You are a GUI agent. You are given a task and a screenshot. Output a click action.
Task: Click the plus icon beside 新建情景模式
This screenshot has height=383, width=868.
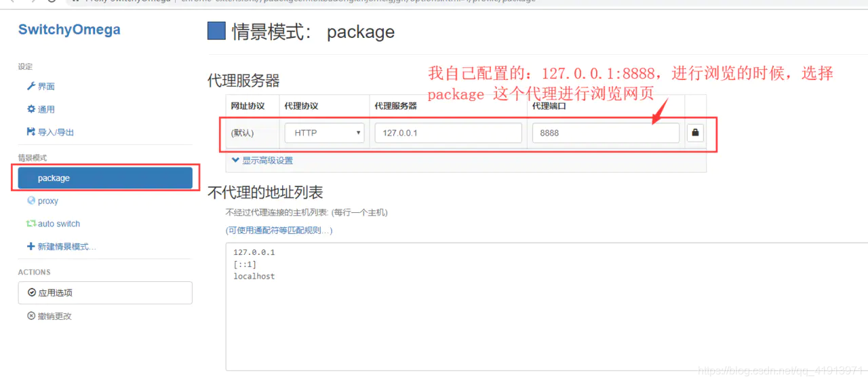pos(31,247)
